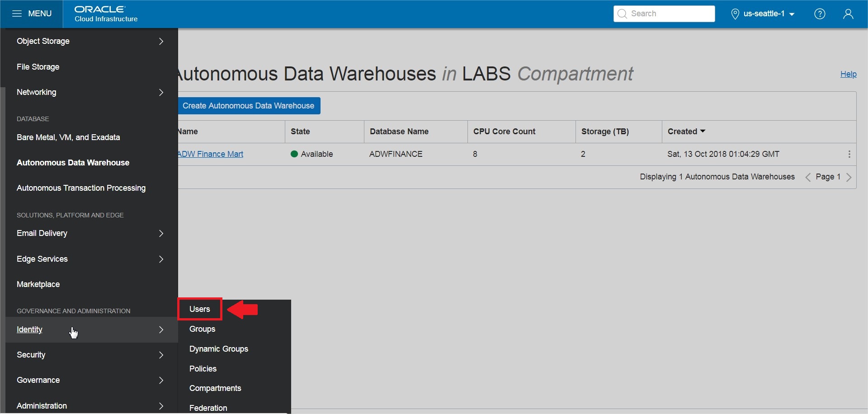Select Users in the Identity submenu

[200, 309]
